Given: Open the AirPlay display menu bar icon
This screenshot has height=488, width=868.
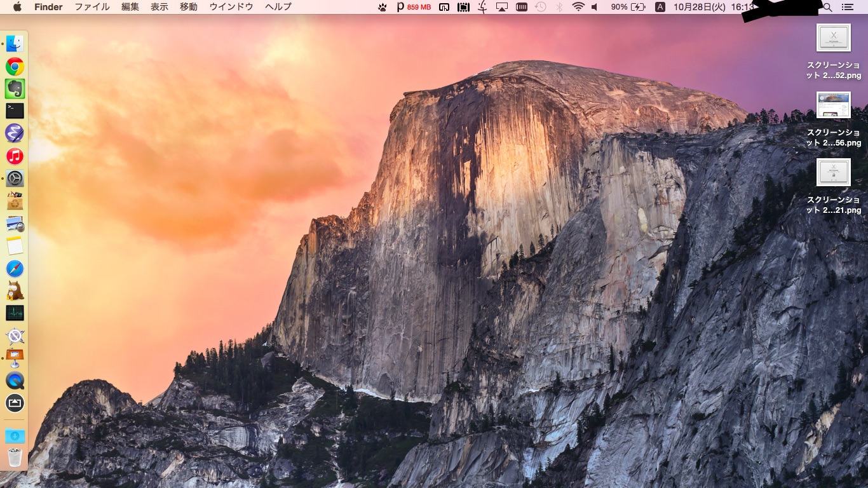Looking at the screenshot, I should coord(501,7).
